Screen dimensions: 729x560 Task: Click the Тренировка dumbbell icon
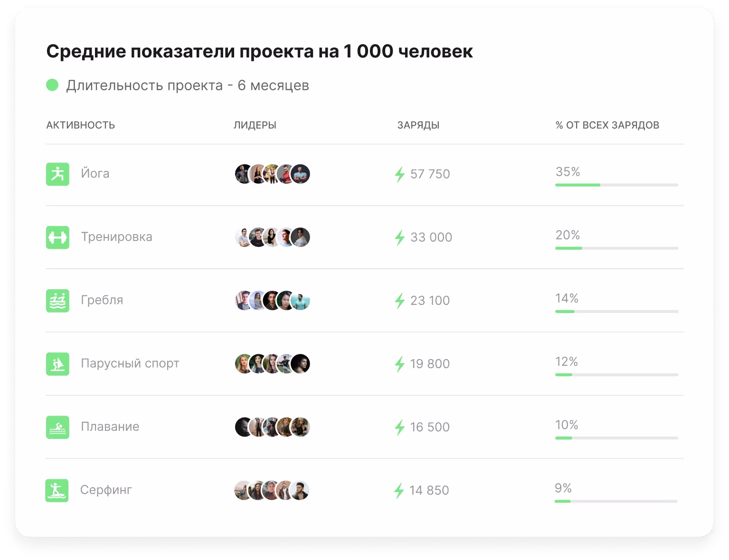(x=57, y=237)
